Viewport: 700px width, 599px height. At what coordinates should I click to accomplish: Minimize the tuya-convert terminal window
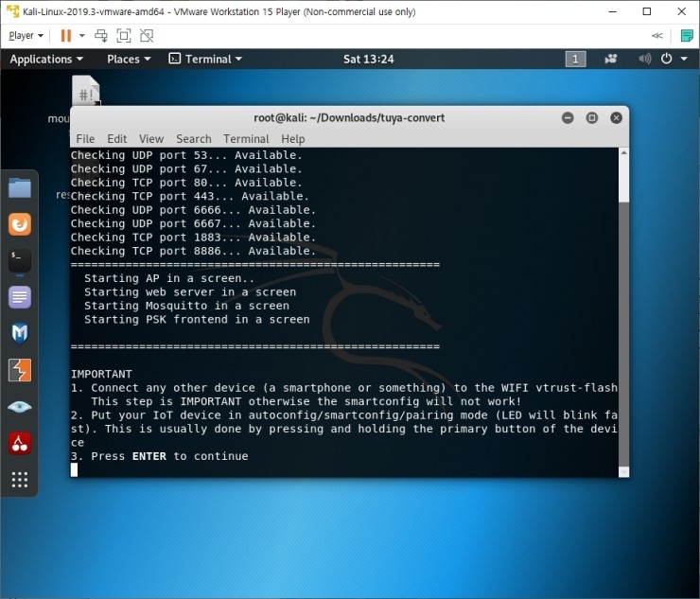pos(568,118)
